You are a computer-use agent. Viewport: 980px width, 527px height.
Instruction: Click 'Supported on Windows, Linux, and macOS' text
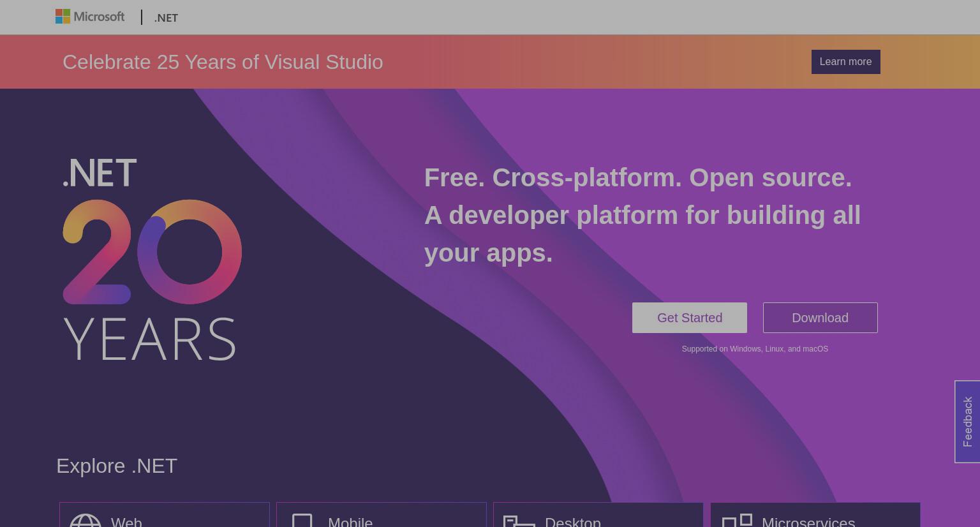coord(755,349)
